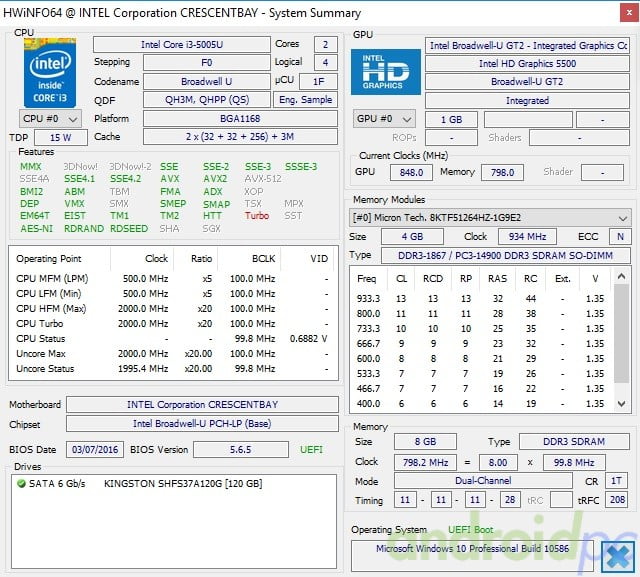The image size is (640, 577).
Task: Click the Cores value 2
Action: (x=325, y=44)
